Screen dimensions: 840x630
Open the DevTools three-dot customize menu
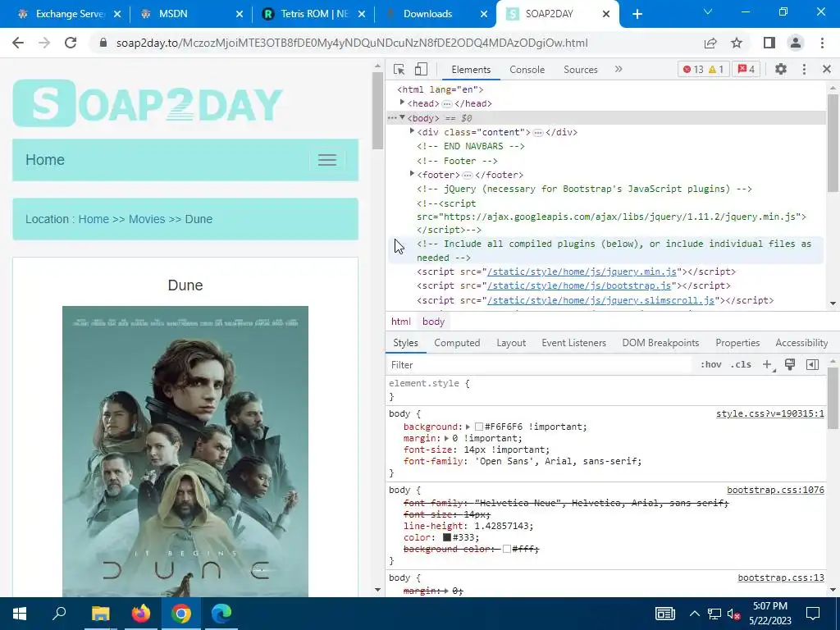coord(804,69)
